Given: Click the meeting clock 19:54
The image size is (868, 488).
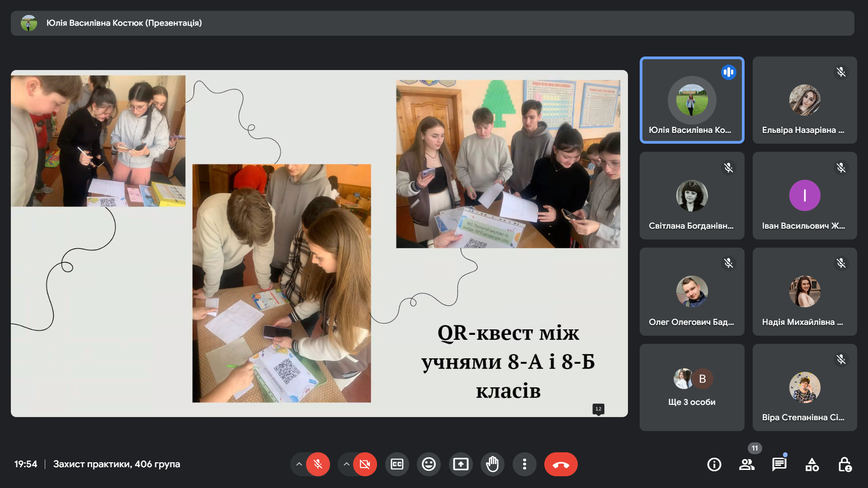Looking at the screenshot, I should point(26,464).
